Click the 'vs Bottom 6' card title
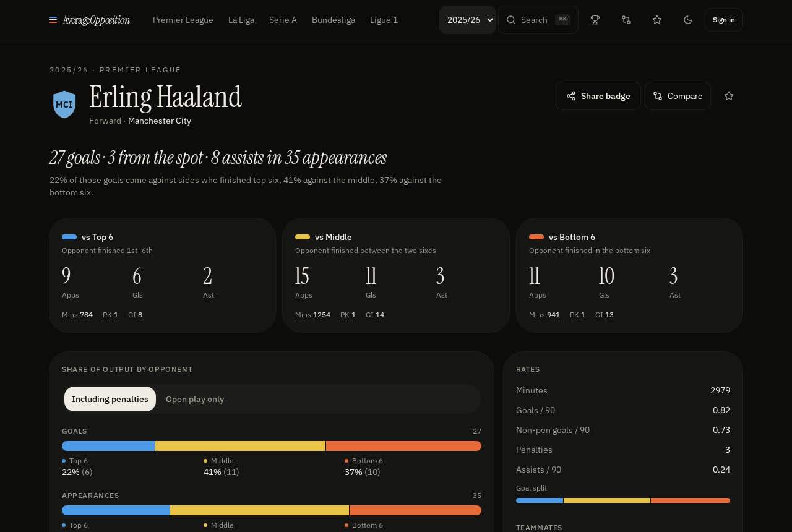The height and width of the screenshot is (532, 792). pos(572,237)
